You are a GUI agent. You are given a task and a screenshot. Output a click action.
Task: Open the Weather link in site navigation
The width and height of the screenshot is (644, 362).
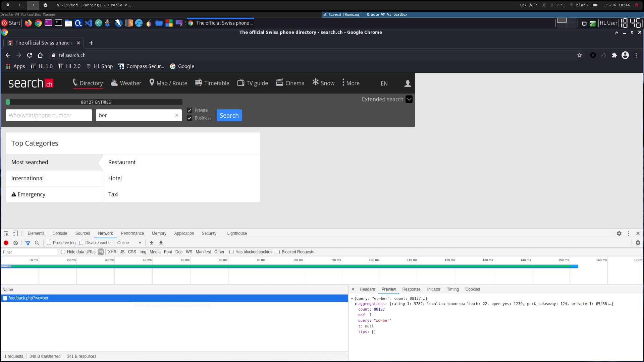coord(126,83)
